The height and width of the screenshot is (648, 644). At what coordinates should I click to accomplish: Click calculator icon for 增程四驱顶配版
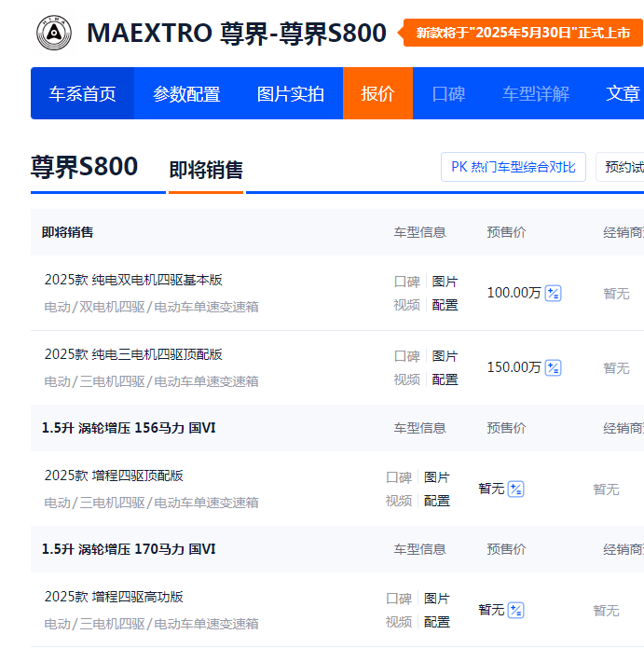(516, 489)
